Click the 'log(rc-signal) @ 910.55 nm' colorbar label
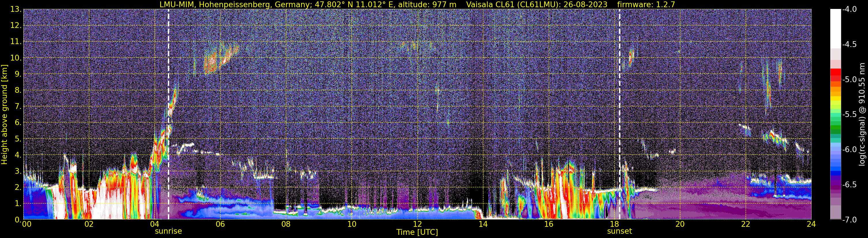 862,114
